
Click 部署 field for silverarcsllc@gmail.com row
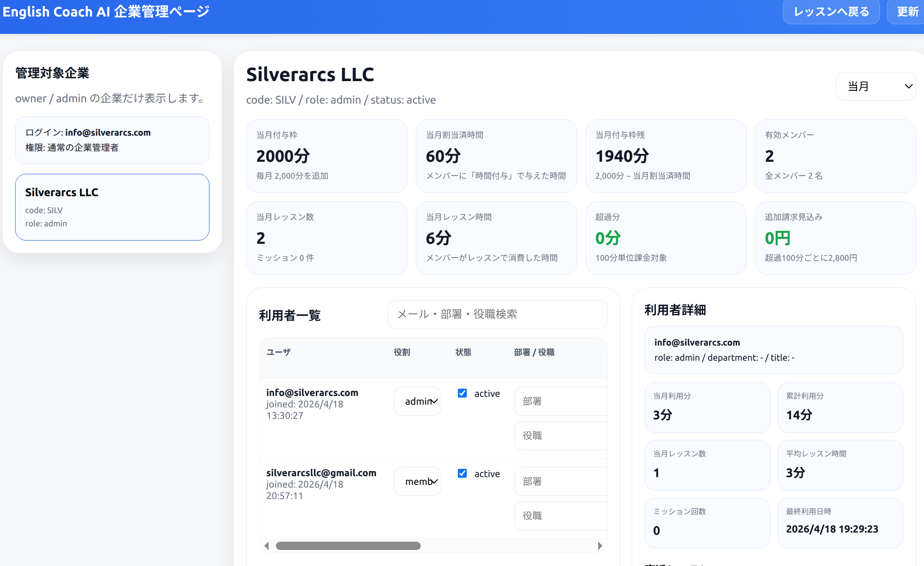(x=561, y=482)
